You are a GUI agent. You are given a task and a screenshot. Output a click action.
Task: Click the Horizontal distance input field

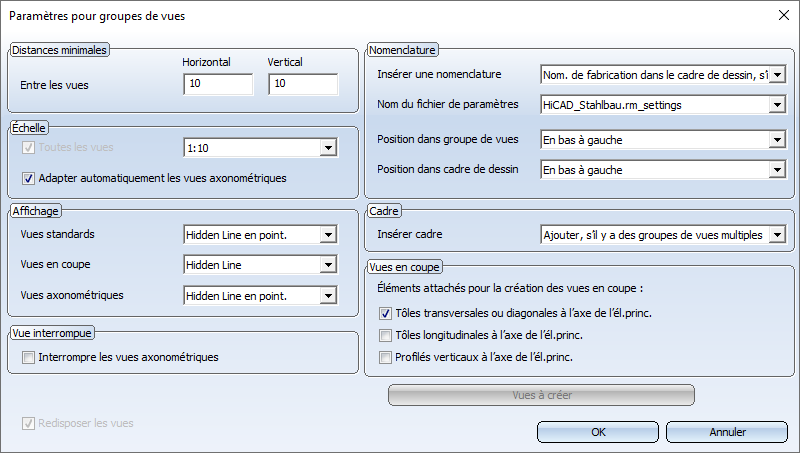pyautogui.click(x=218, y=84)
